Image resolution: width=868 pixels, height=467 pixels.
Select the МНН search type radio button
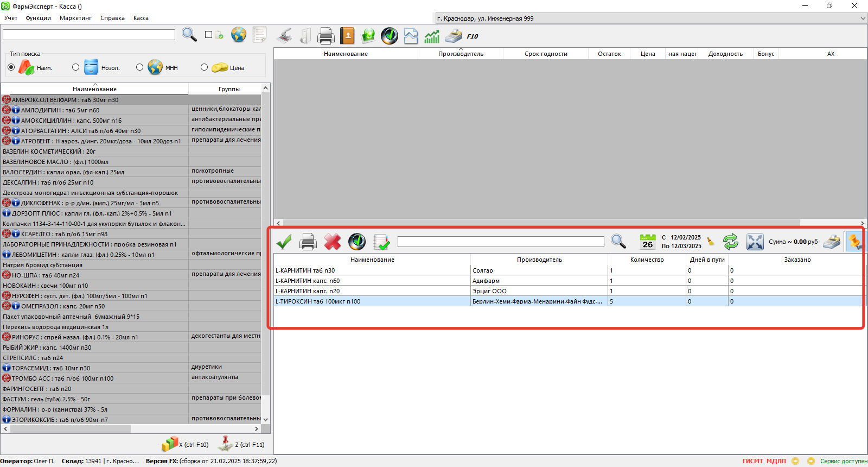140,67
